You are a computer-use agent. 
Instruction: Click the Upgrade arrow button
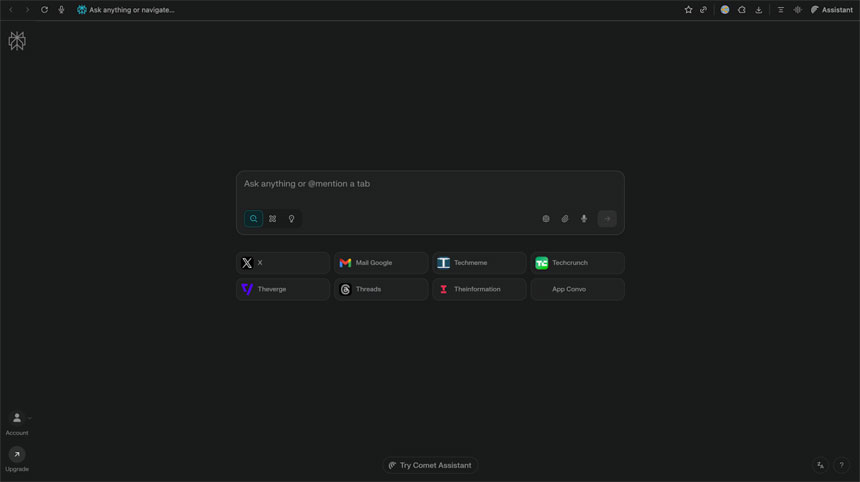(17, 454)
